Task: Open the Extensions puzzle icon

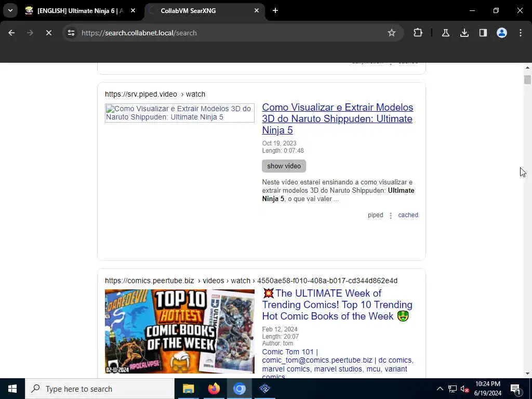Action: pos(418,33)
